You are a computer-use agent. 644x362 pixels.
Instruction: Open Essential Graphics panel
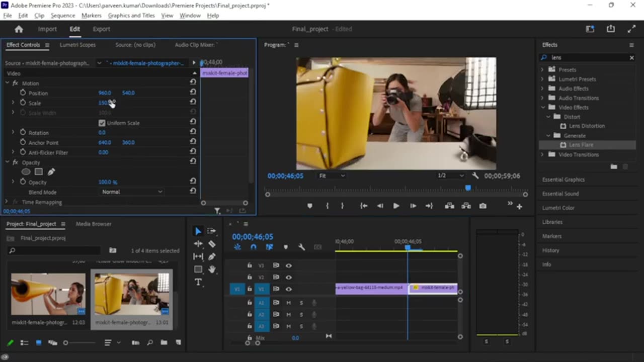click(x=563, y=179)
